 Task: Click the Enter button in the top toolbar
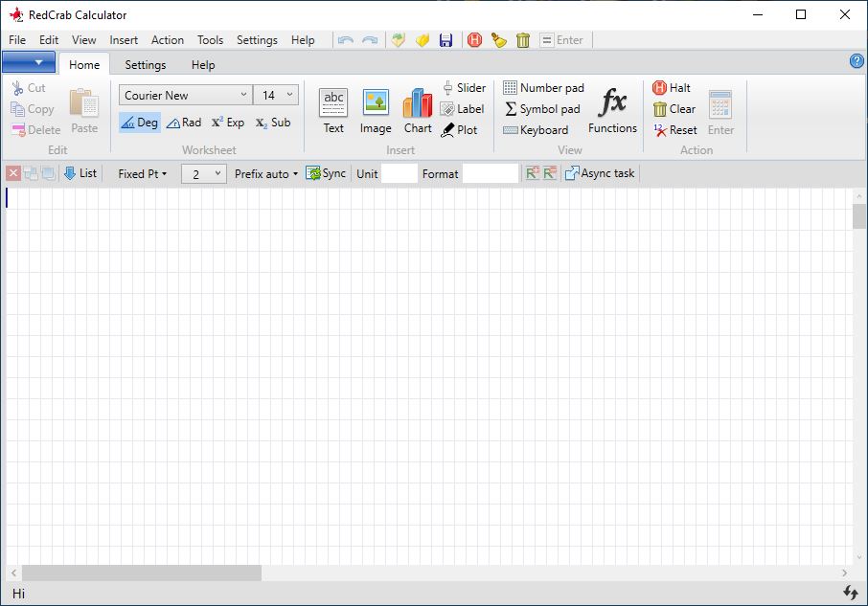[x=562, y=40]
